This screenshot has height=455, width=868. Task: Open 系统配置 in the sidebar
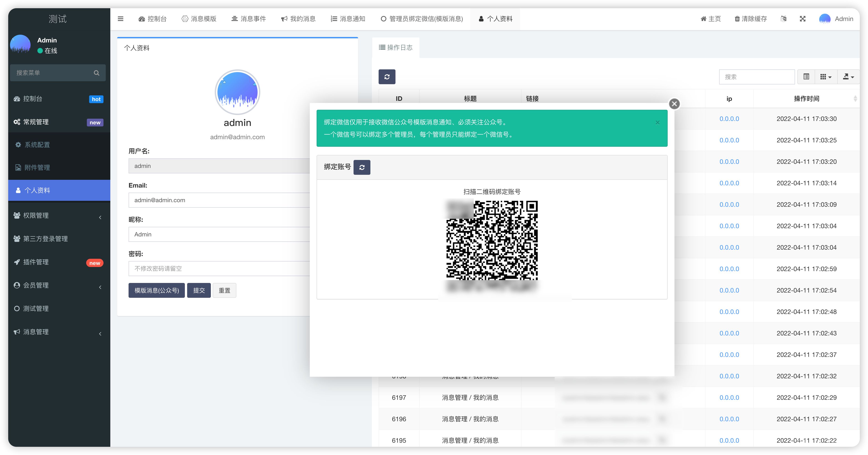(59, 145)
